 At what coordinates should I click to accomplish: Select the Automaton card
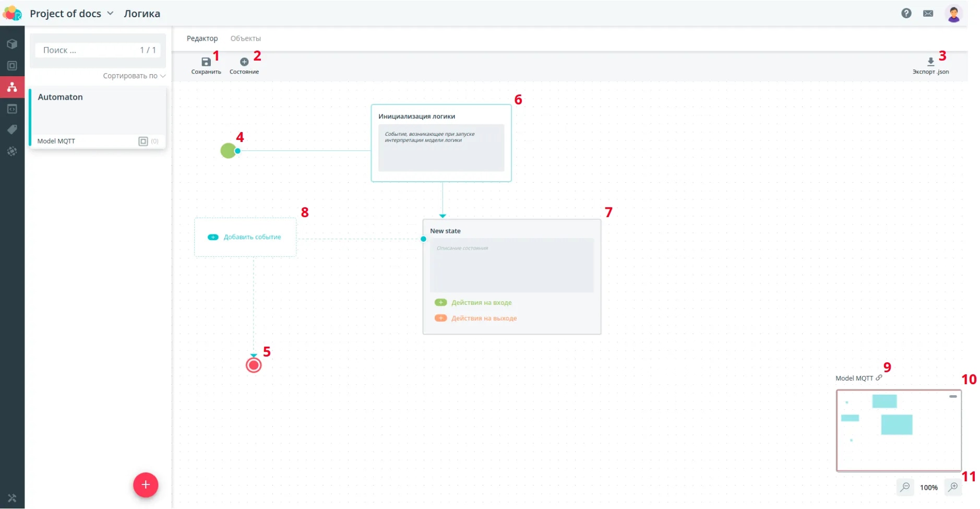pos(98,118)
